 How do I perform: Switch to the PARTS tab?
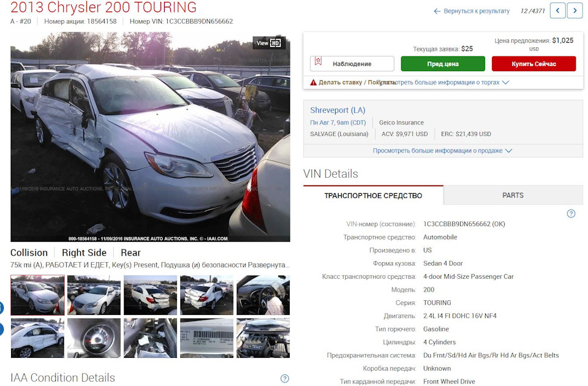[513, 195]
